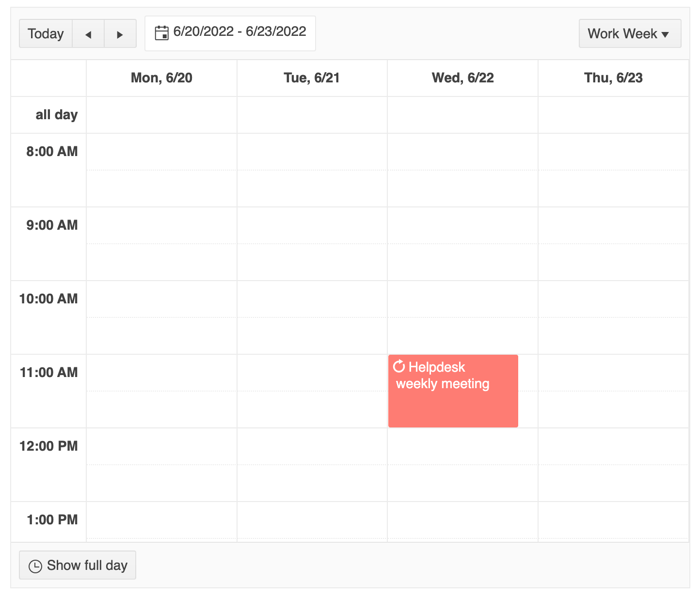Click the 1:00 PM time label
The width and height of the screenshot is (700, 598).
point(52,519)
